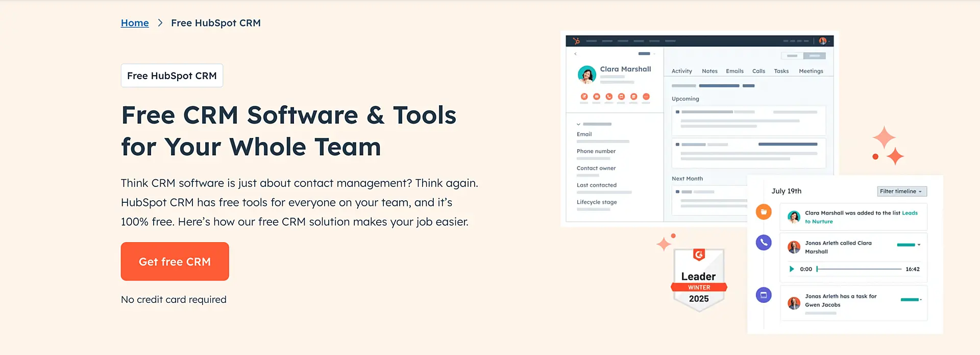Switch to the Emails tab
The width and height of the screenshot is (980, 355).
tap(734, 71)
